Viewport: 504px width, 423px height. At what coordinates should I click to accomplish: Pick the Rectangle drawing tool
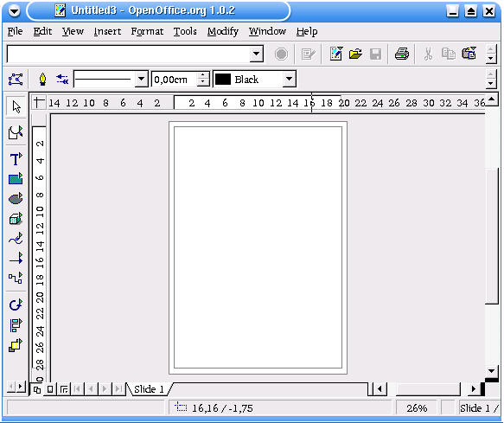(x=16, y=178)
